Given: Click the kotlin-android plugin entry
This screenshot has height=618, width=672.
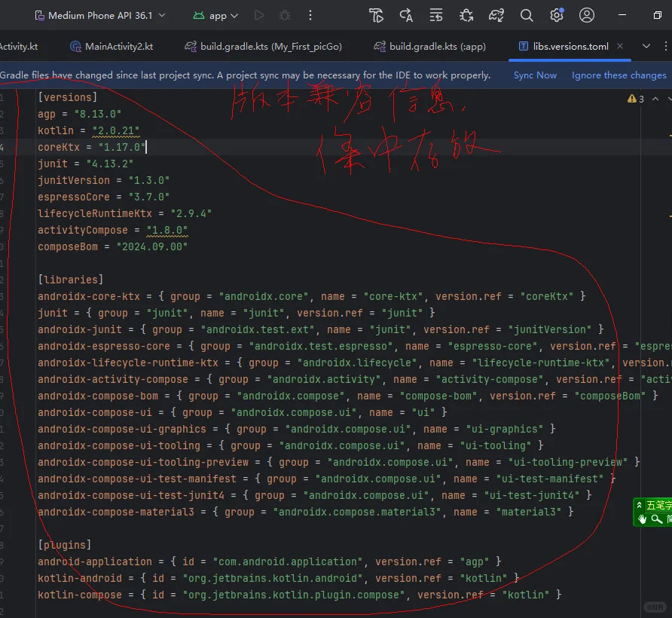Looking at the screenshot, I should click(279, 578).
